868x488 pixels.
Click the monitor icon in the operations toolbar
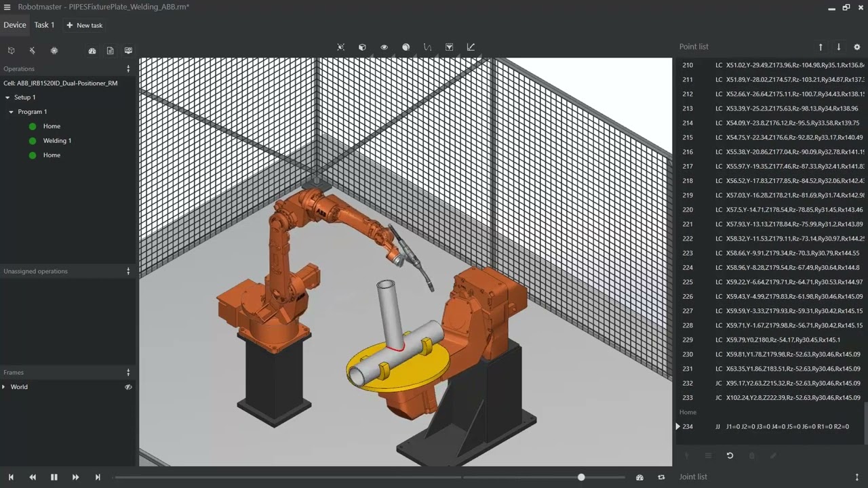point(128,51)
